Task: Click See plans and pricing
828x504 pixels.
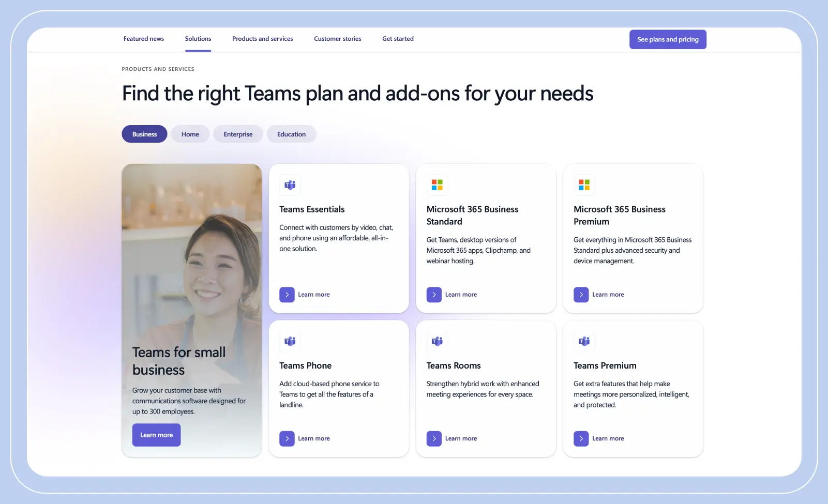Action: [x=668, y=39]
